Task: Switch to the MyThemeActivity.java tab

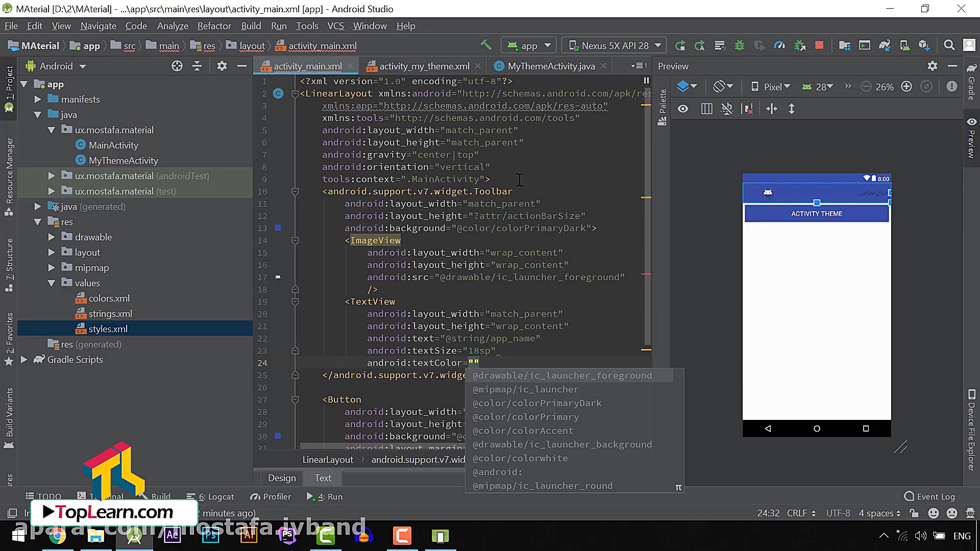Action: [551, 66]
